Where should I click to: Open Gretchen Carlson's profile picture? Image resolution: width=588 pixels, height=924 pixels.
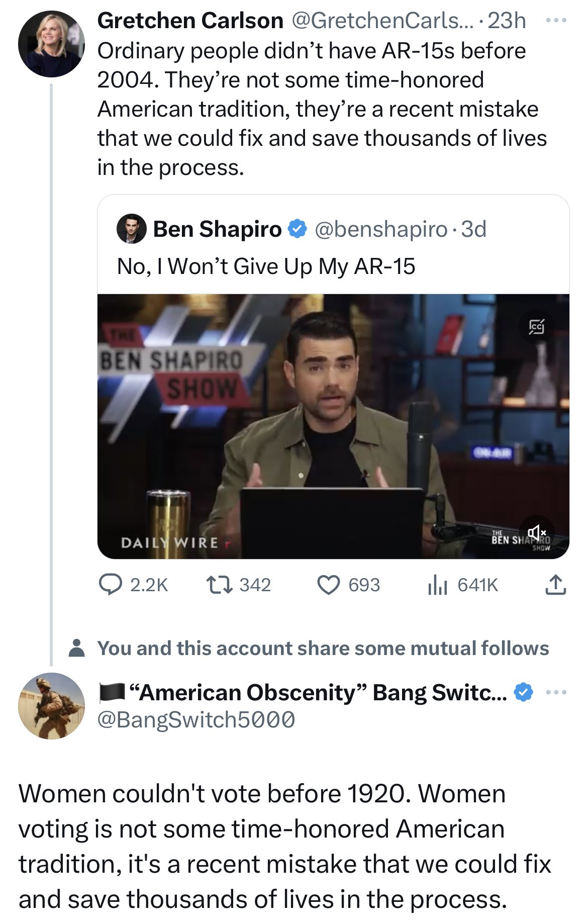[52, 44]
